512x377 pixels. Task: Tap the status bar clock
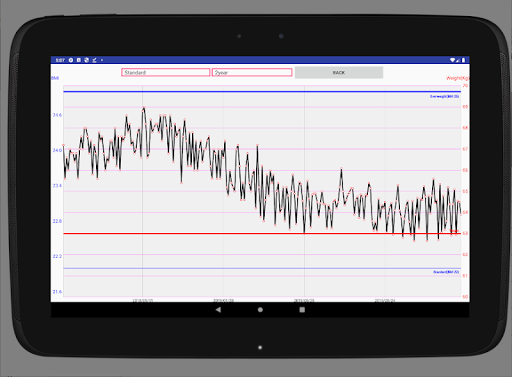pos(60,60)
